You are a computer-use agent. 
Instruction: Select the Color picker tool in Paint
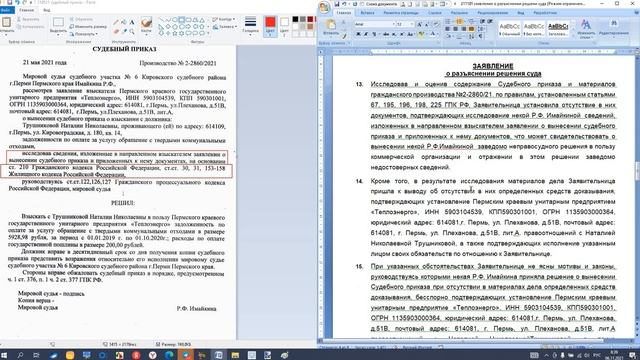click(x=124, y=31)
